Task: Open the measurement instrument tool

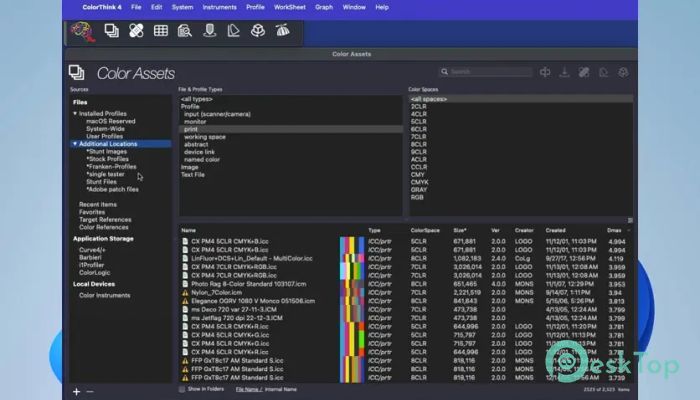Action: click(209, 31)
